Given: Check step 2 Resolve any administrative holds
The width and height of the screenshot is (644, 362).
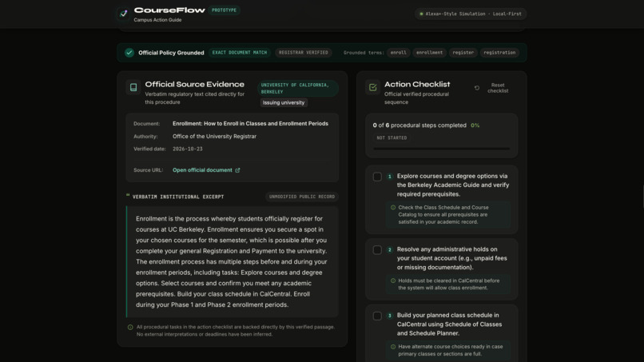Looking at the screenshot, I should click(377, 250).
